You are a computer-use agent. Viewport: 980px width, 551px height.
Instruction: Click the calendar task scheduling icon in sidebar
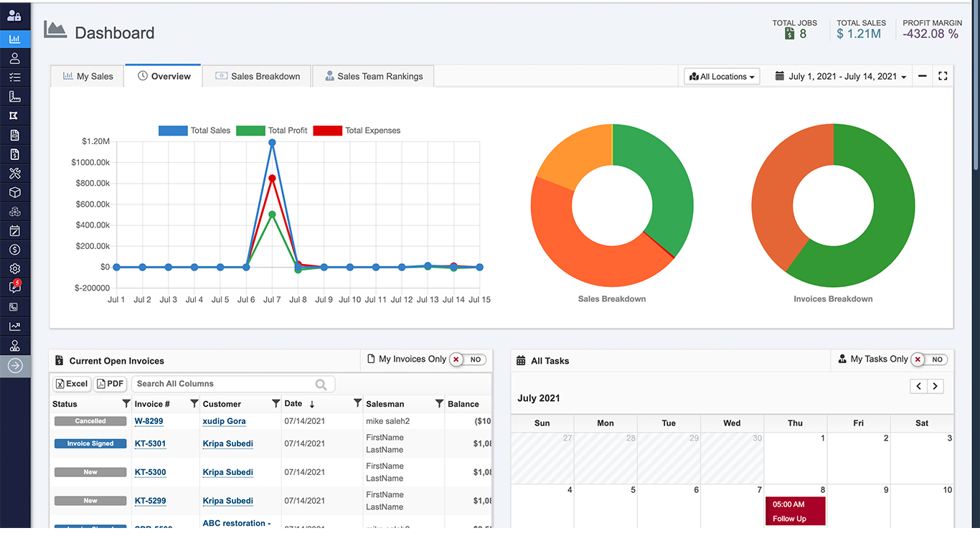(14, 230)
